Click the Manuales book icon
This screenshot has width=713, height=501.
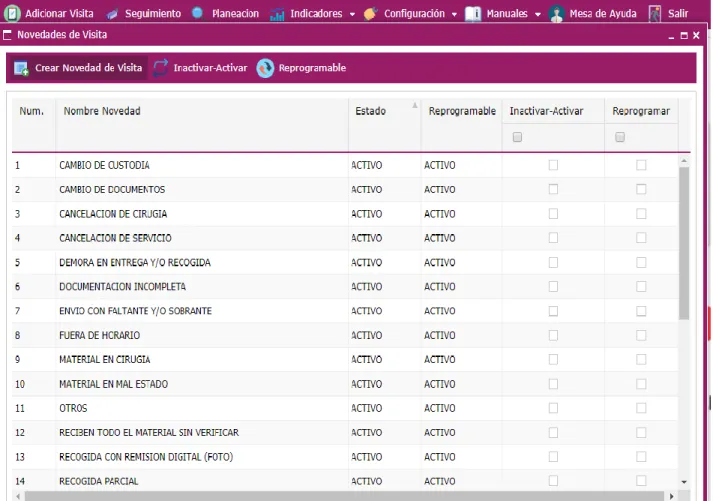(x=473, y=14)
